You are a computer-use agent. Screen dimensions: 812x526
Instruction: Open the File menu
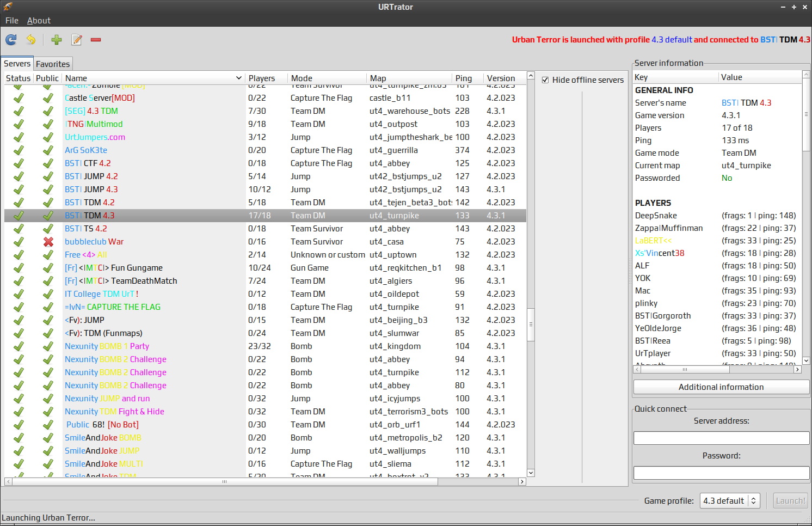[12, 21]
